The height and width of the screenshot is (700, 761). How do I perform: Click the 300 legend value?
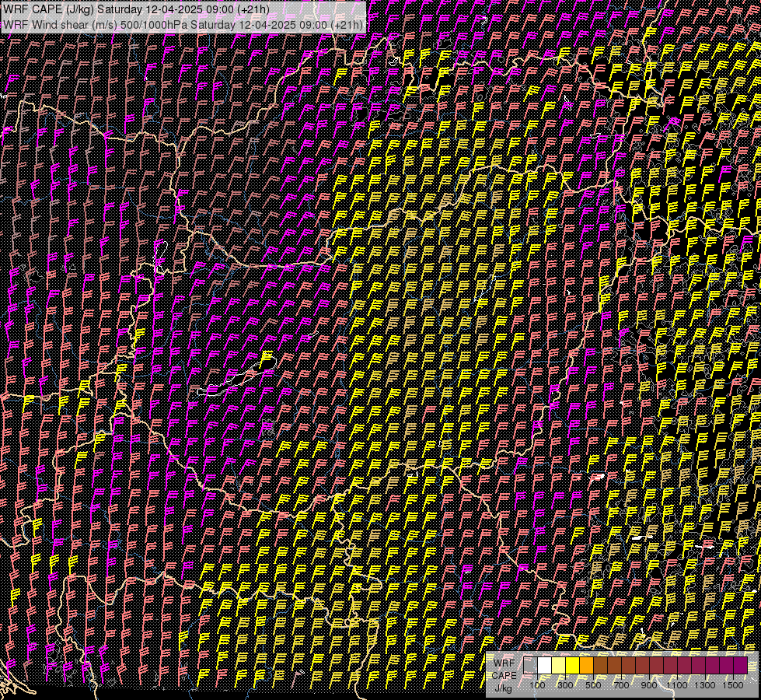point(565,685)
